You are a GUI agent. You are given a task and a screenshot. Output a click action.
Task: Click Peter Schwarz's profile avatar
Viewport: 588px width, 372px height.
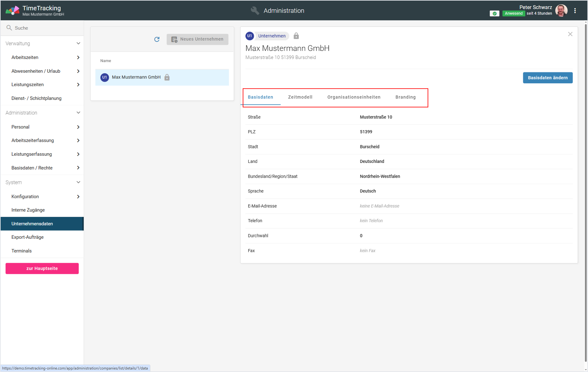coord(561,11)
